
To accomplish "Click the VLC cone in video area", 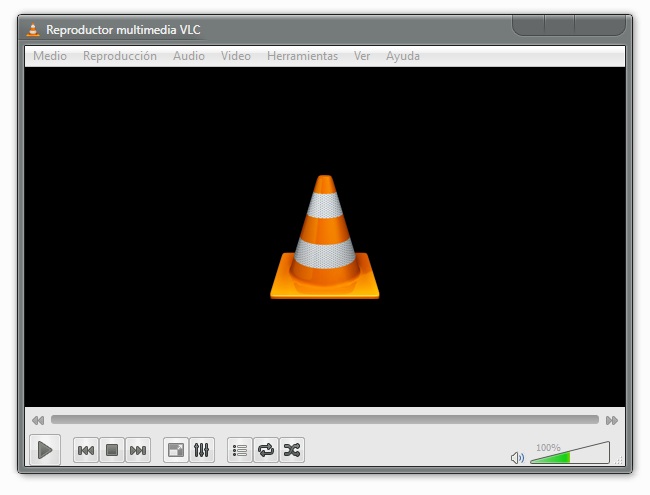I will 325,237.
